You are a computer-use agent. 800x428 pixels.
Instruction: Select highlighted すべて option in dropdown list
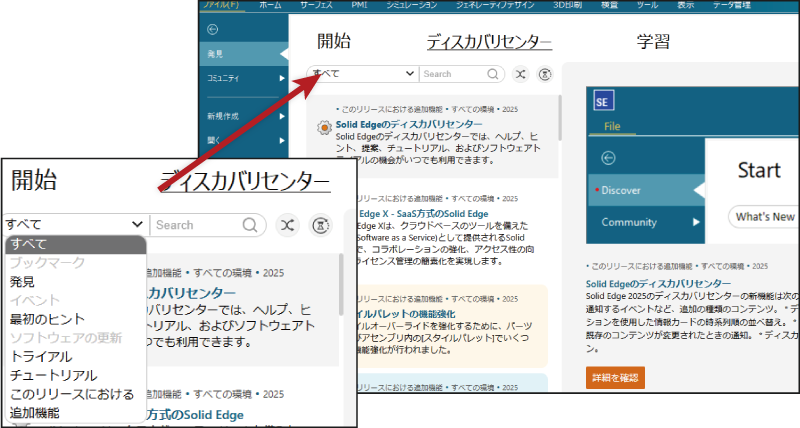(x=76, y=244)
